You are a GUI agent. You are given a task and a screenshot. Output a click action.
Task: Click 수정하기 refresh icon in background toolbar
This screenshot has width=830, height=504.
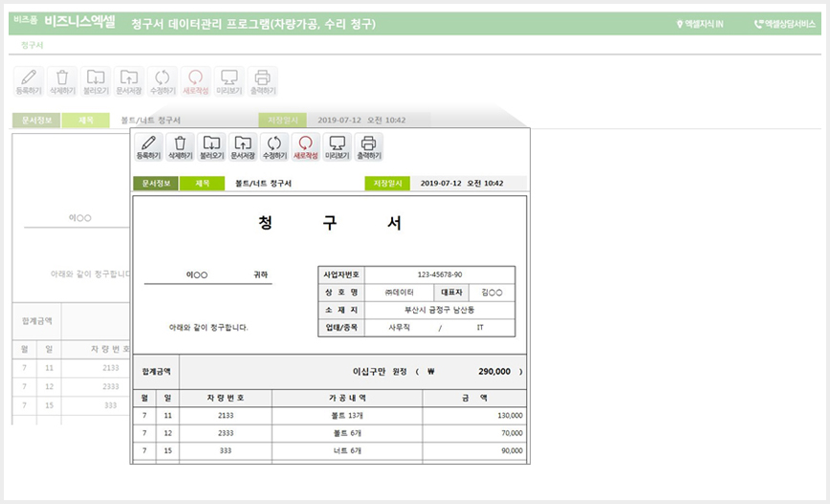tap(162, 81)
